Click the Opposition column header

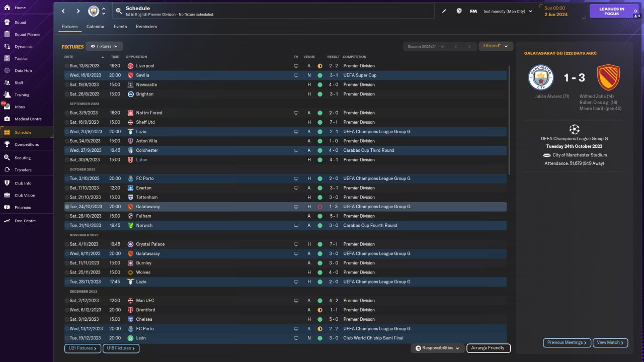(136, 57)
